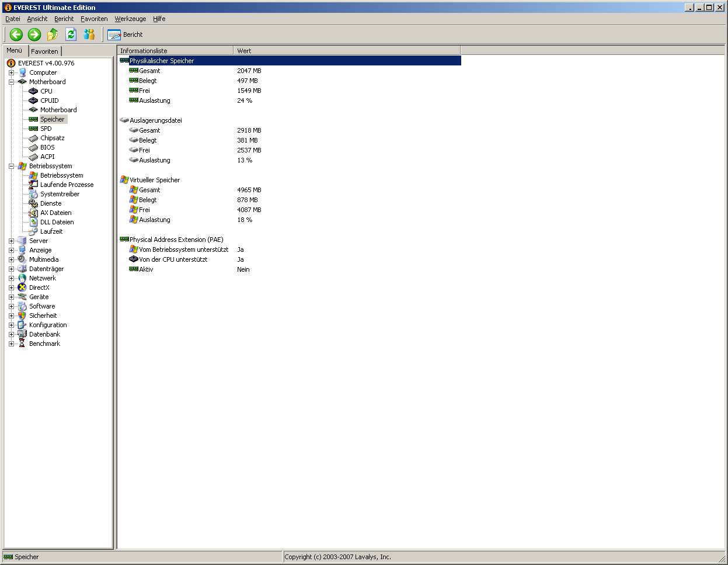The image size is (728, 565).
Task: Switch to the Favoriten tab
Action: point(45,51)
